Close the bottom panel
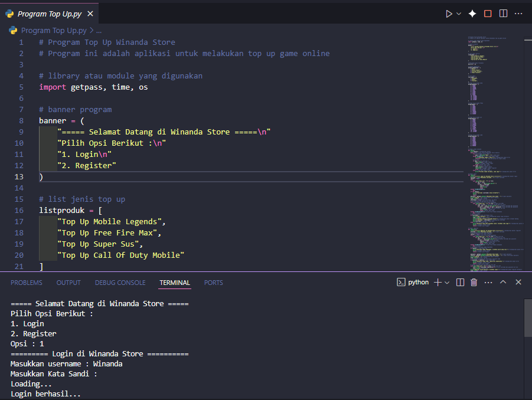This screenshot has height=400, width=532. click(x=518, y=282)
